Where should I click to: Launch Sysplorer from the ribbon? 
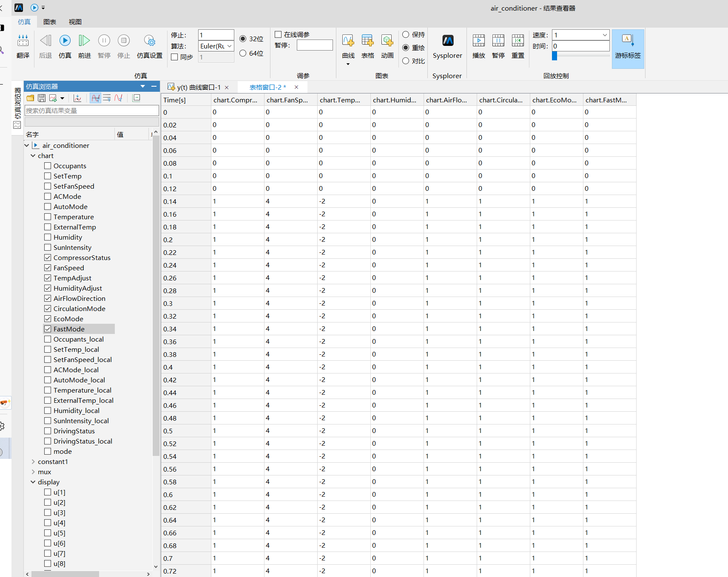pos(448,41)
